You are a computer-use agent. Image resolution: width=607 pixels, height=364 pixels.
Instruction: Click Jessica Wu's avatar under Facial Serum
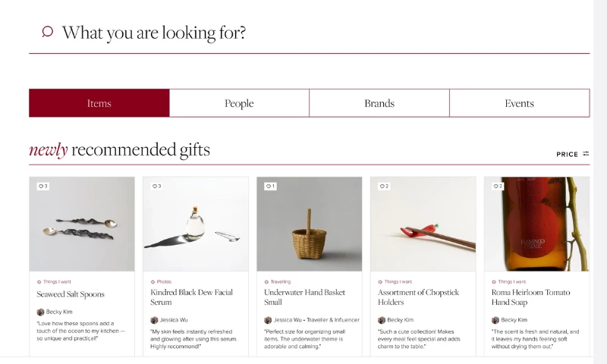(154, 320)
